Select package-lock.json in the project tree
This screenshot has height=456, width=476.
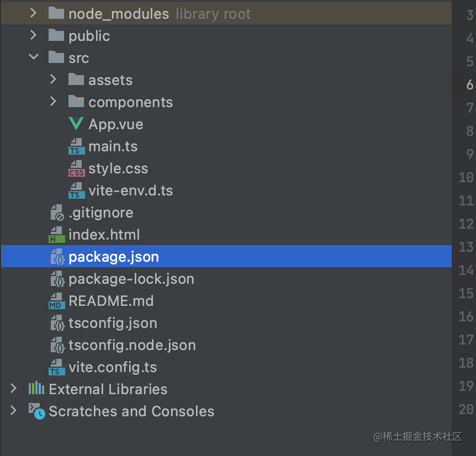point(226,279)
